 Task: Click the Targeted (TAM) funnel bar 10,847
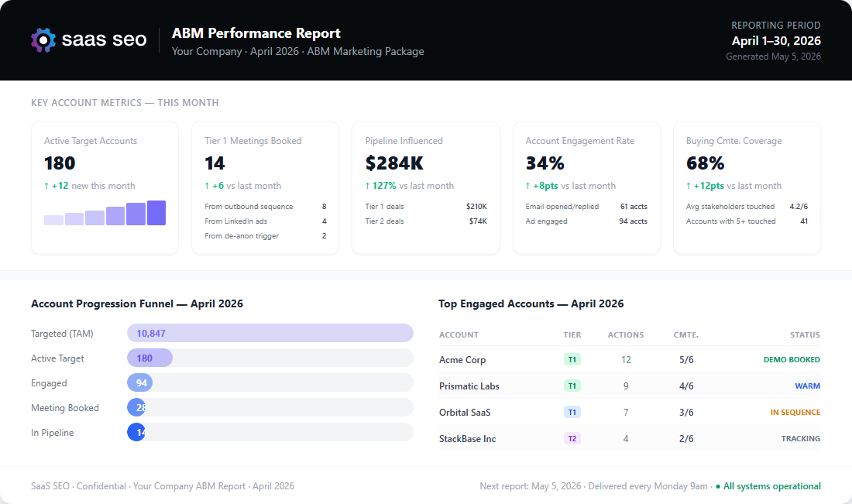[x=270, y=333]
